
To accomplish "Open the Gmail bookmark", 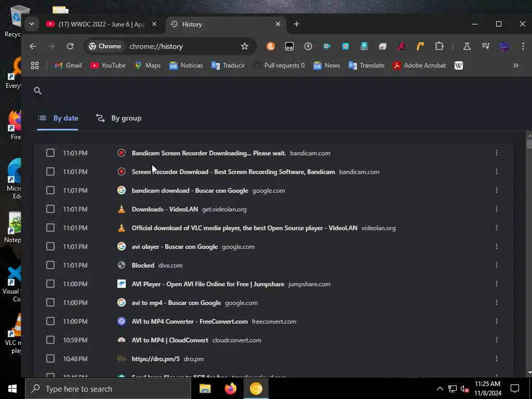I will tap(68, 65).
